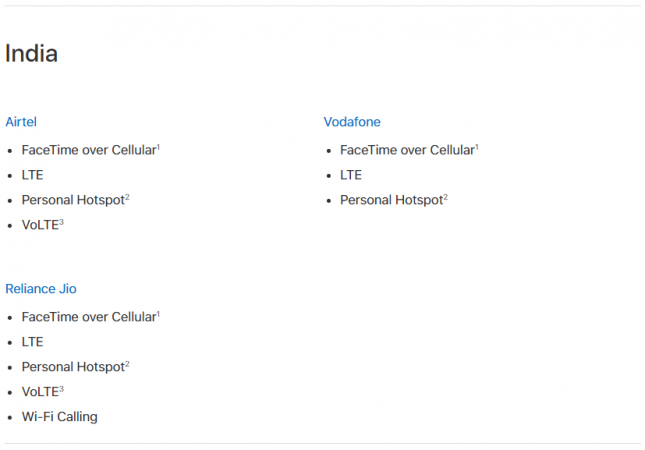Click footnote 3 beside Reliance Jio's VoLTE
The image size is (645, 450).
coord(61,389)
